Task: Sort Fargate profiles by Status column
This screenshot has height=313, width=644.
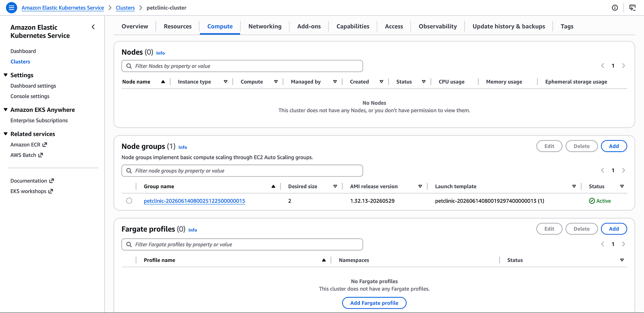Action: (x=622, y=260)
